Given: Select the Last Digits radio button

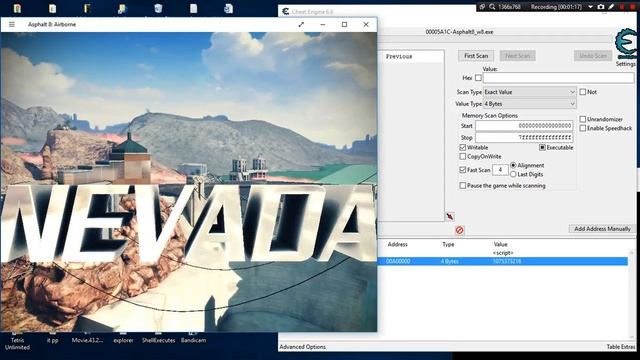Looking at the screenshot, I should click(513, 174).
